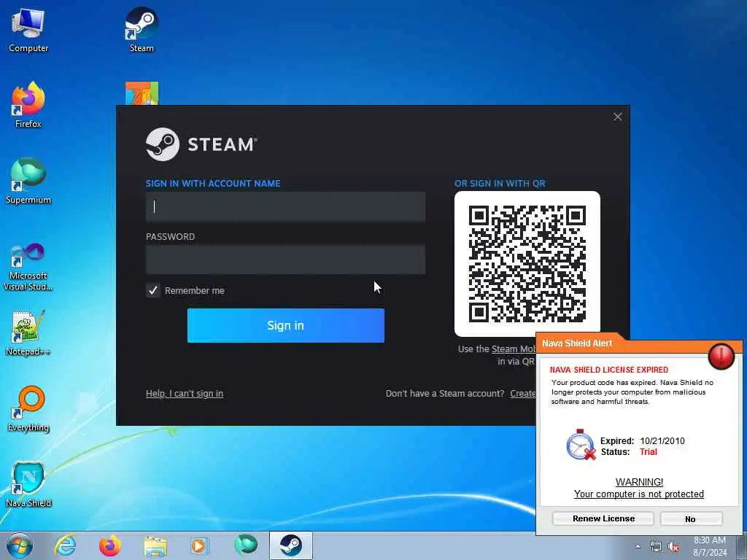747x560 pixels.
Task: Click the Steam account name field
Action: point(285,206)
